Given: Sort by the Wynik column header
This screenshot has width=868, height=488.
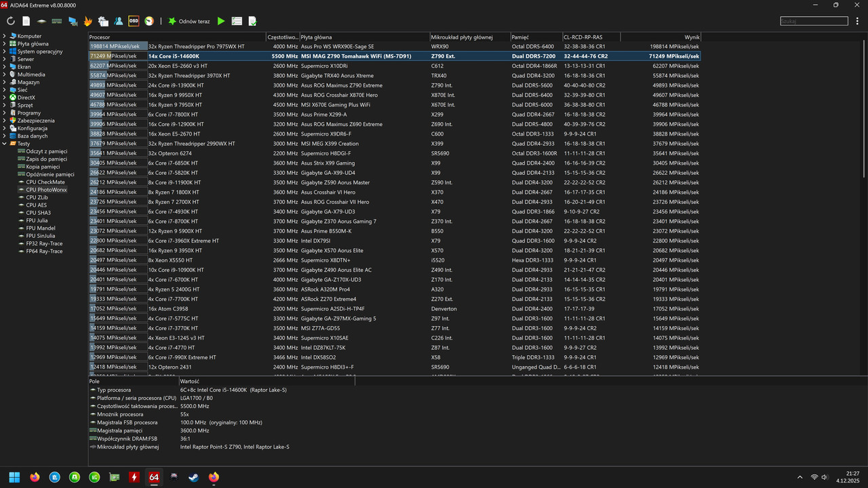Looking at the screenshot, I should (660, 37).
